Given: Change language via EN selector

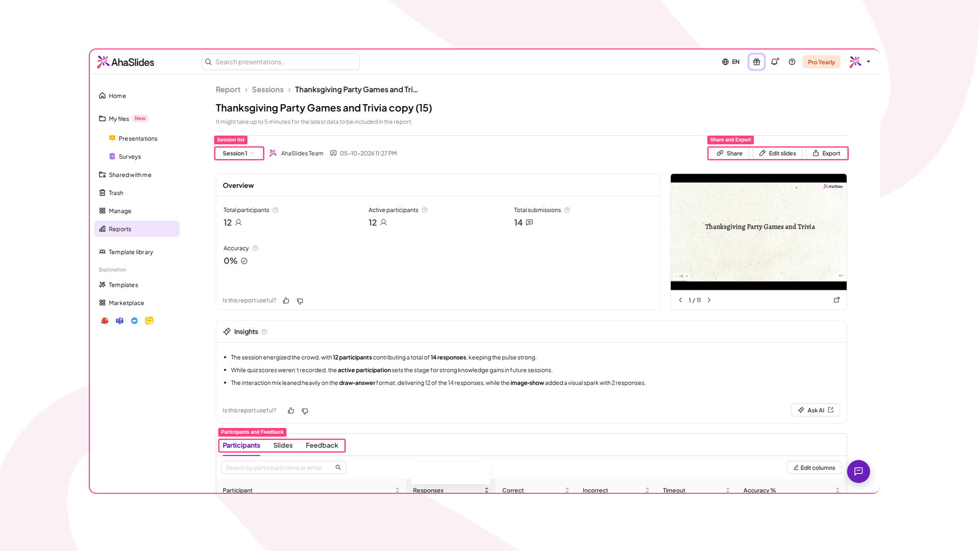Looking at the screenshot, I should 730,62.
